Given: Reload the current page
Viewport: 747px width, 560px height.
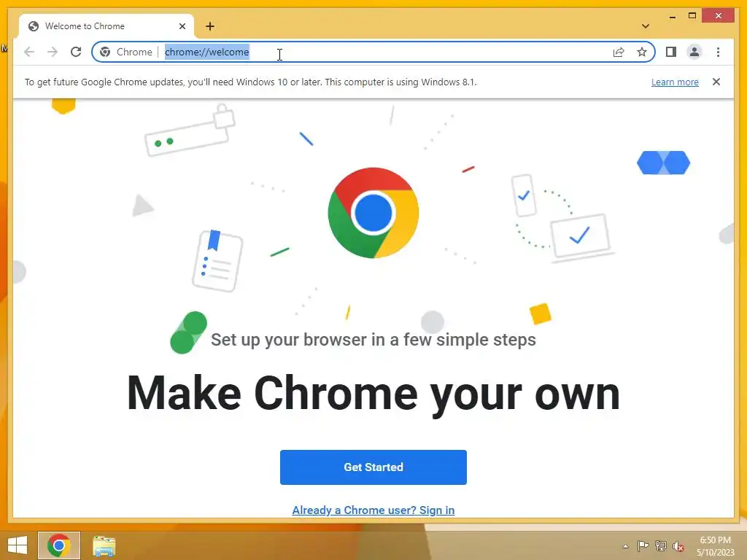Looking at the screenshot, I should pos(76,52).
